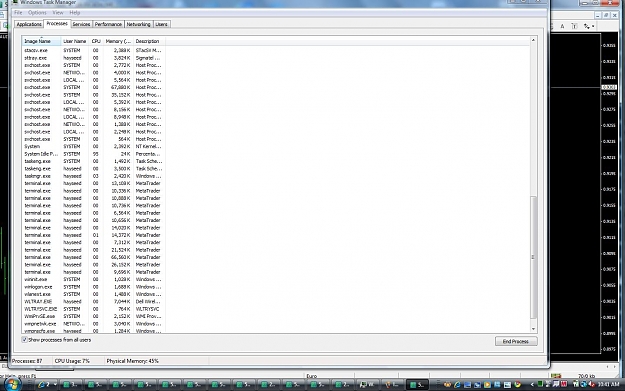
Task: Click the process list vertical scrollbar thumb
Action: pyautogui.click(x=533, y=257)
